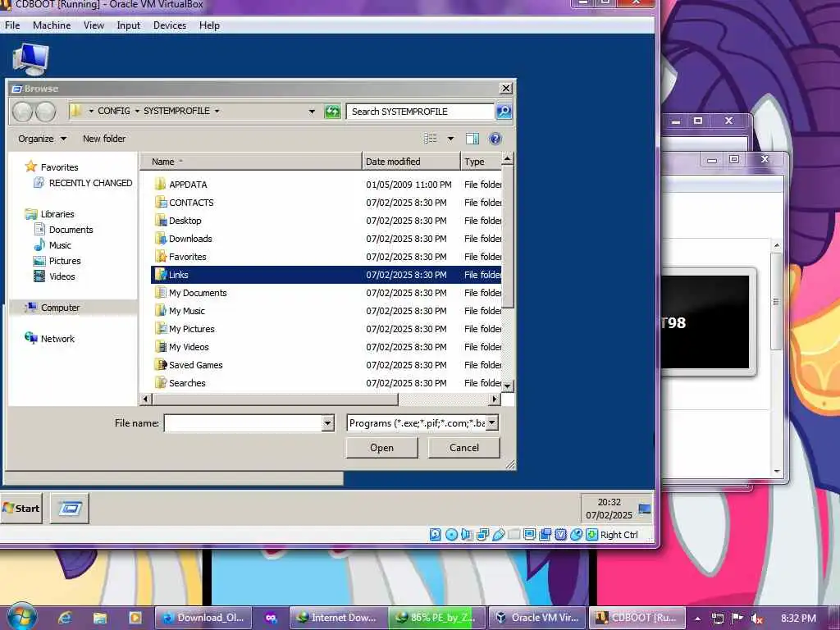This screenshot has height=630, width=840.
Task: Open the VirtualBox File menu
Action: click(x=12, y=25)
